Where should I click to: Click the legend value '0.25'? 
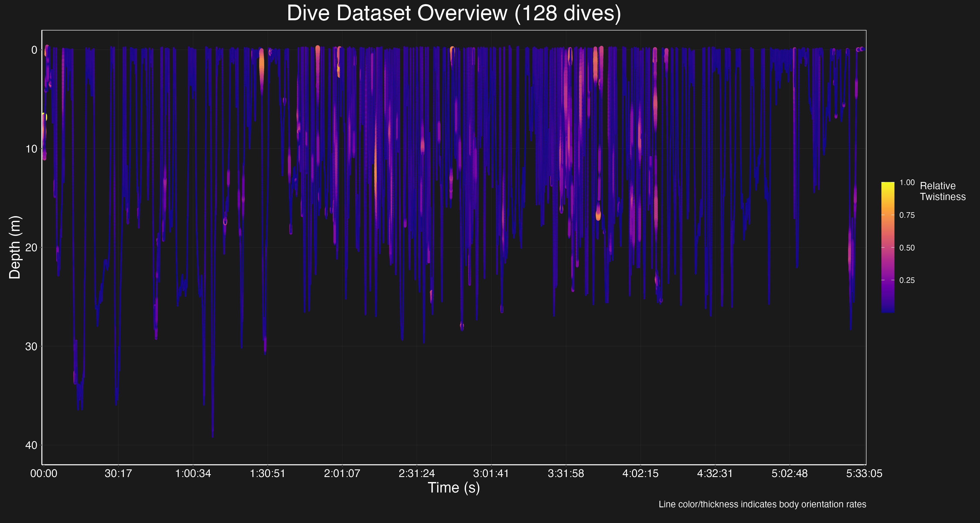[907, 280]
